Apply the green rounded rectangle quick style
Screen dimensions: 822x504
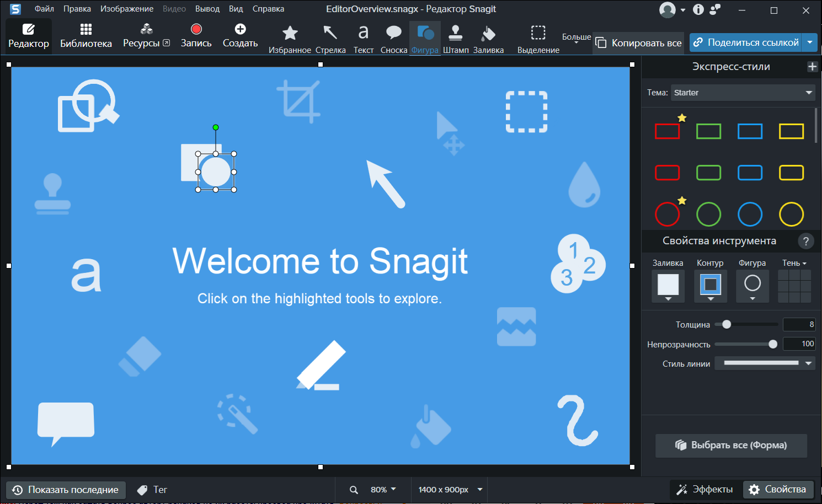pos(709,173)
